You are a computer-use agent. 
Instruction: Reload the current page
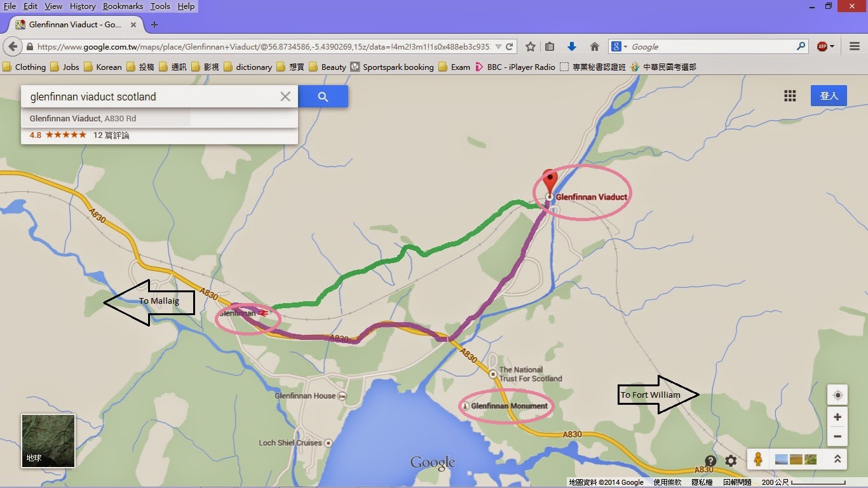click(509, 47)
